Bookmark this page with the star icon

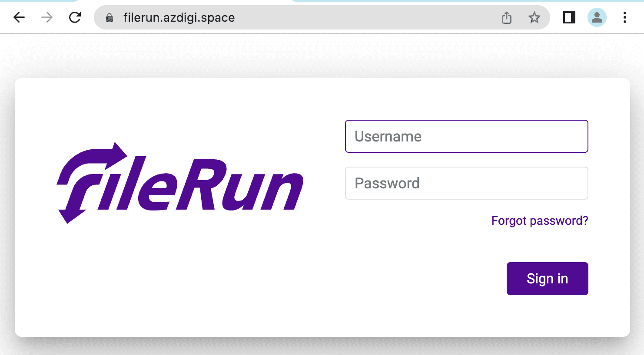click(x=534, y=17)
